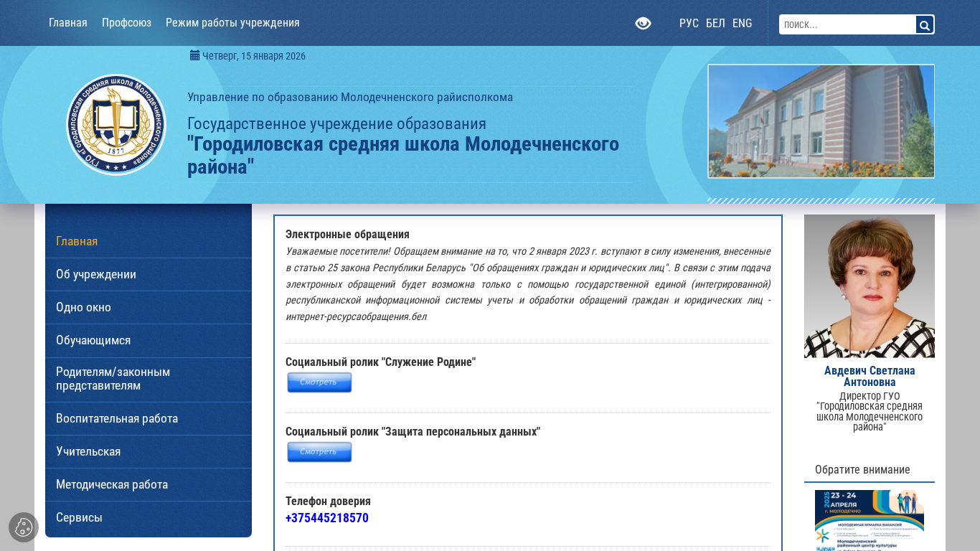Viewport: 980px width, 551px height.
Task: Open the Обучающимся sidebar item
Action: (149, 340)
